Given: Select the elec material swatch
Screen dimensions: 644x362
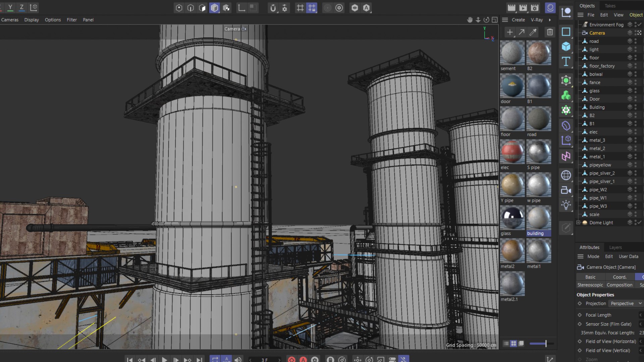Looking at the screenshot, I should (512, 152).
